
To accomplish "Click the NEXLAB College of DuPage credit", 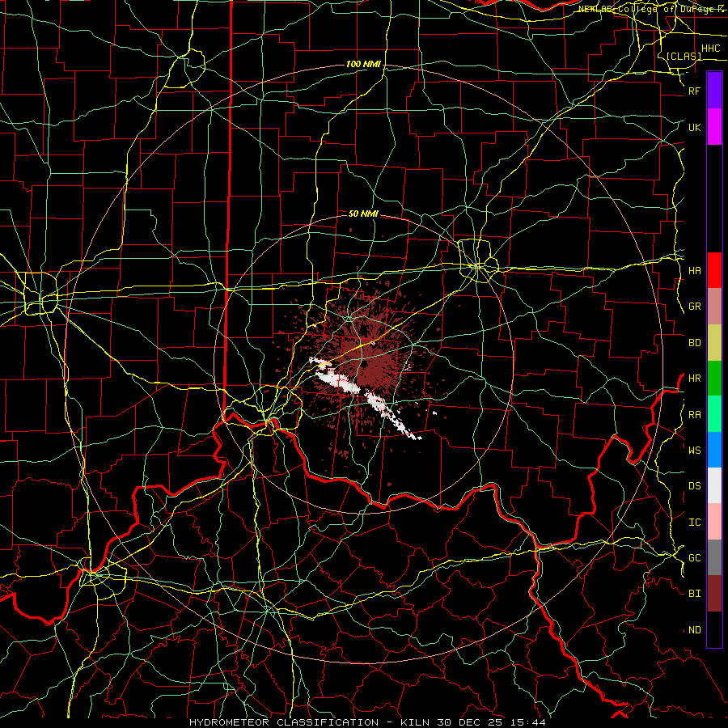I will point(652,9).
